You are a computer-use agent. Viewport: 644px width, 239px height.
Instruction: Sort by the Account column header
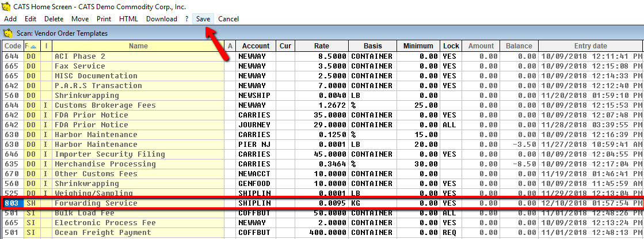[x=256, y=46]
